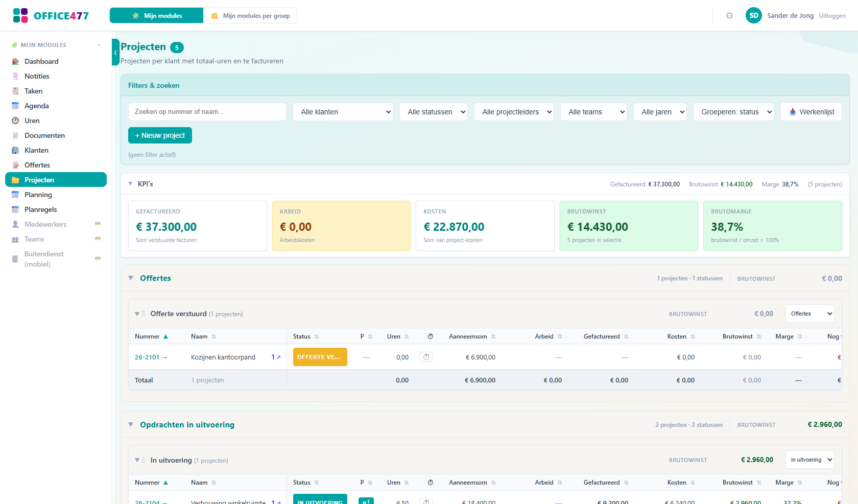Screen dimensions: 858x504
Task: Open Offertes via its pencil-paper icon
Action: click(15, 165)
